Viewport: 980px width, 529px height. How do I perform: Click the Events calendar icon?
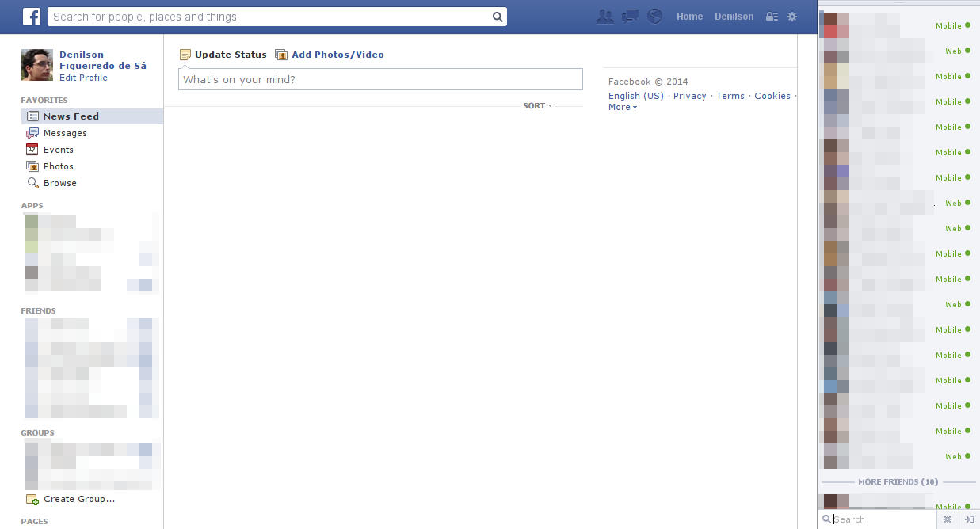pyautogui.click(x=32, y=150)
